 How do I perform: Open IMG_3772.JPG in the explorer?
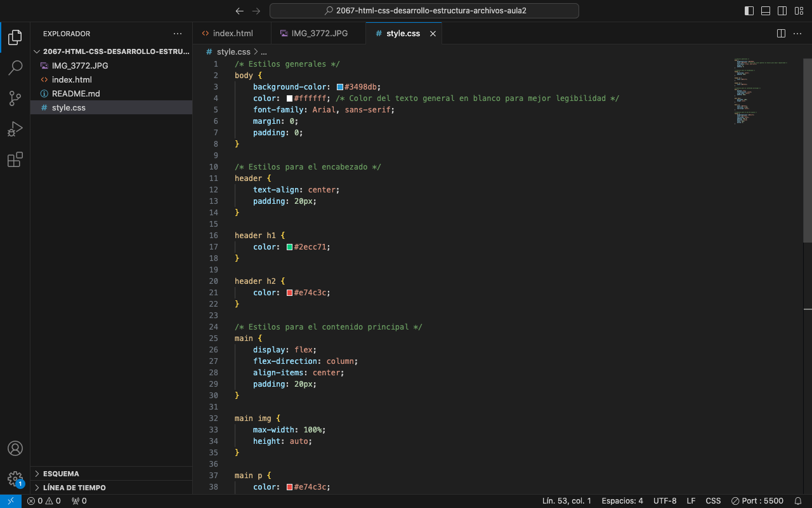pos(111,65)
